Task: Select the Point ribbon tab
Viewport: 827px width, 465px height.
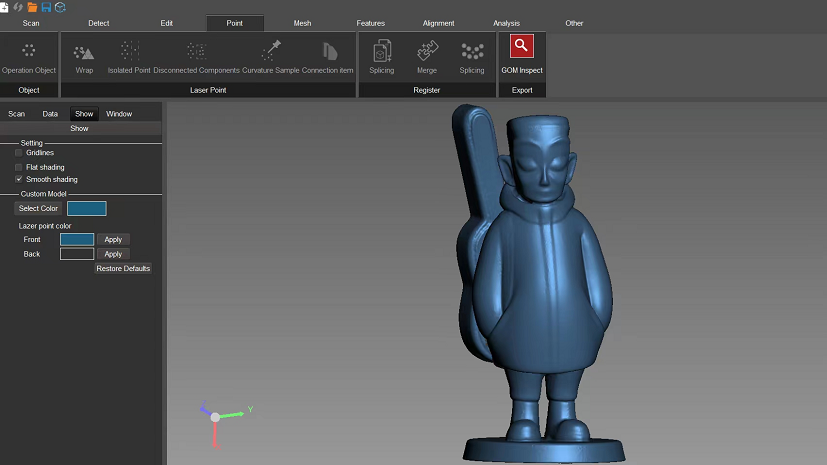Action: pyautogui.click(x=235, y=23)
